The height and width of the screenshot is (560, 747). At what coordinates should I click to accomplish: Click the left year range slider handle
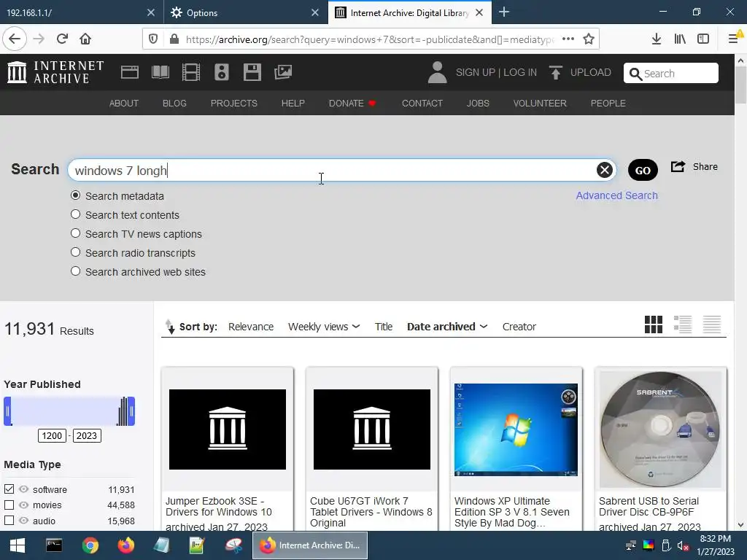[x=7, y=411]
